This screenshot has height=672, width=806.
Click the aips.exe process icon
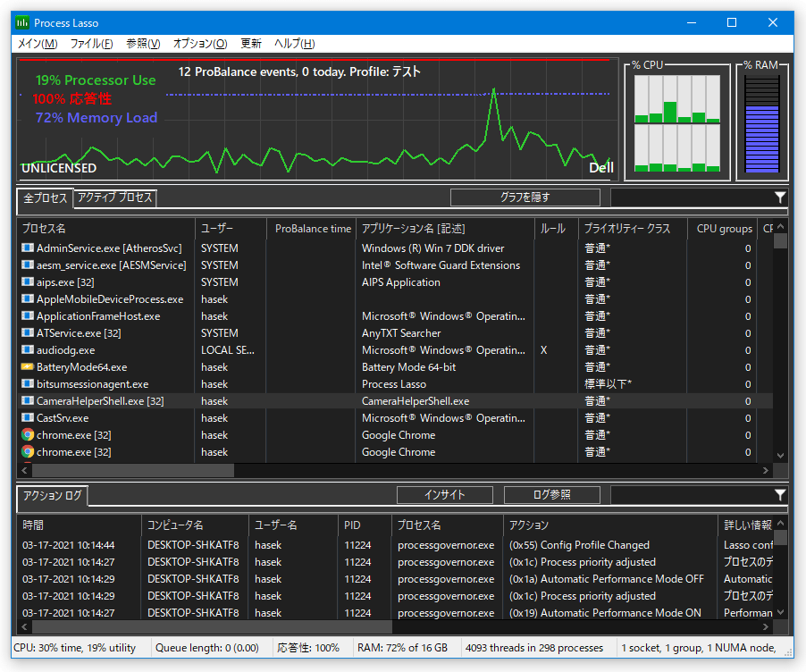tap(27, 281)
